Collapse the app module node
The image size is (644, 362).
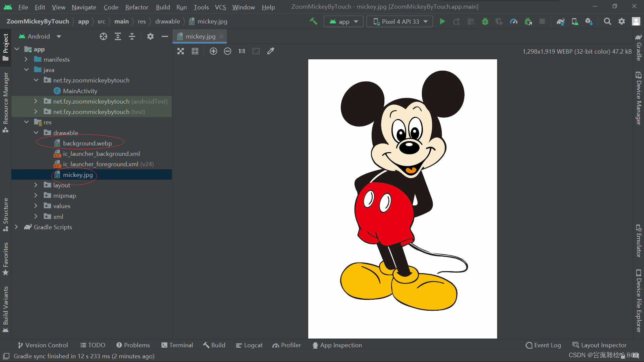tap(17, 49)
